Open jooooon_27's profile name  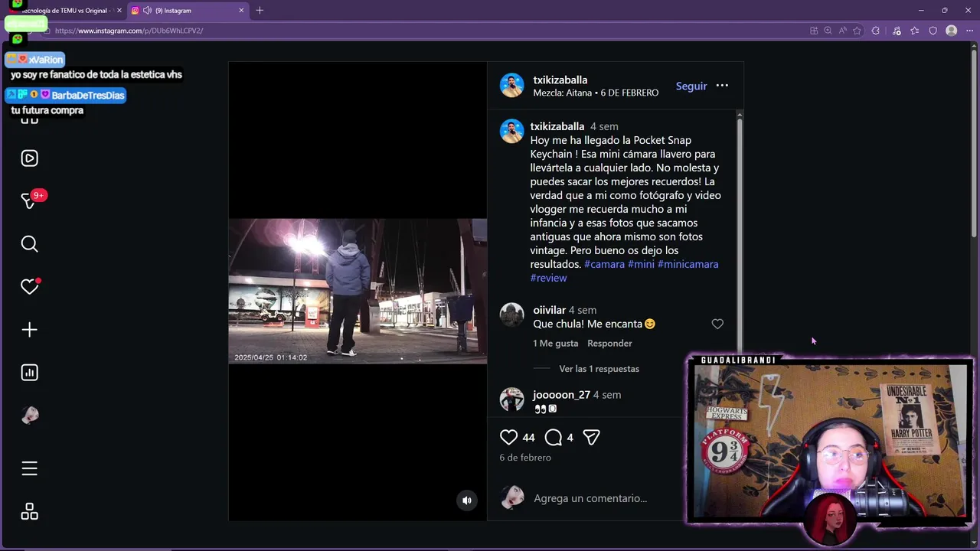click(561, 395)
